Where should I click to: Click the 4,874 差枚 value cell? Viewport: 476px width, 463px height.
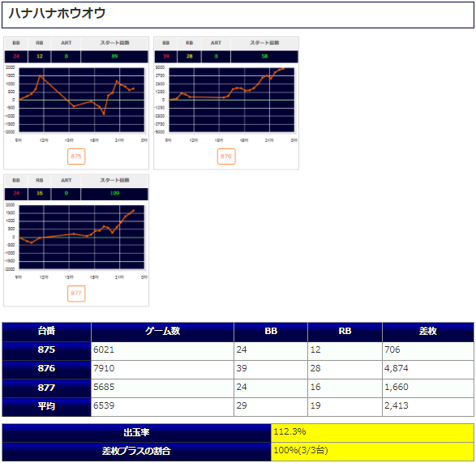428,370
